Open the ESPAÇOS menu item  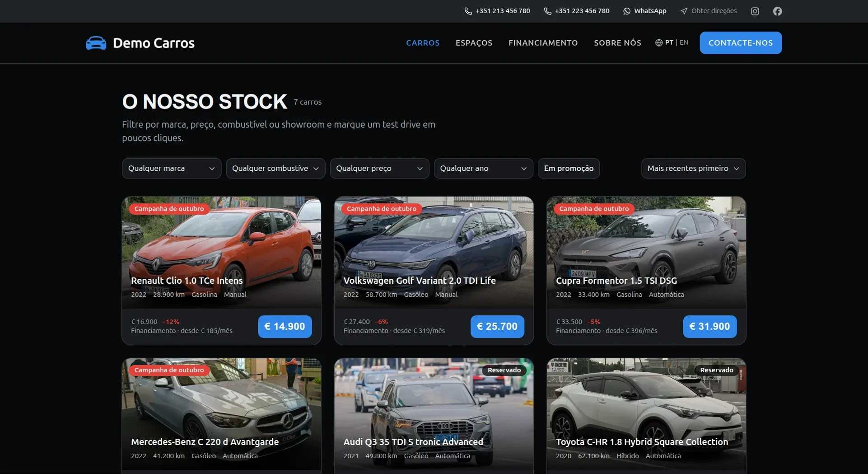click(474, 43)
